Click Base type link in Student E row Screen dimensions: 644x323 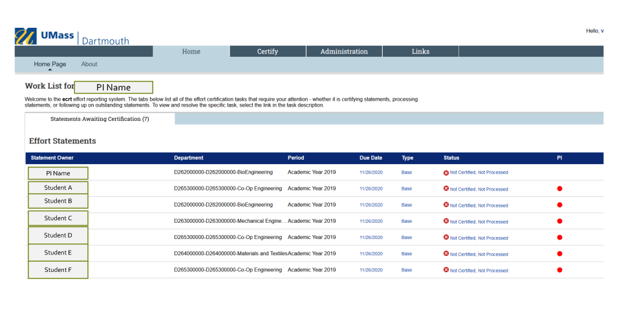pyautogui.click(x=407, y=254)
